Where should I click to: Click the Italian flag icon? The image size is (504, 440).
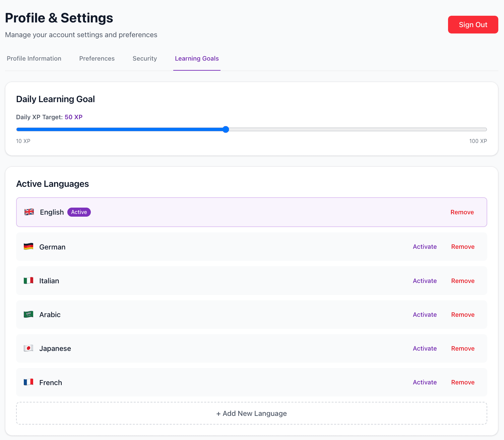click(28, 281)
